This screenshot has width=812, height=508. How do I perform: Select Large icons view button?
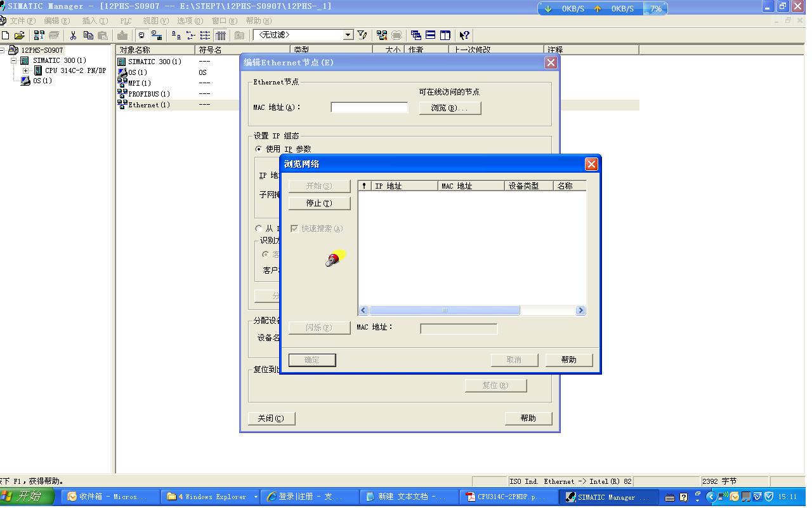(176, 36)
